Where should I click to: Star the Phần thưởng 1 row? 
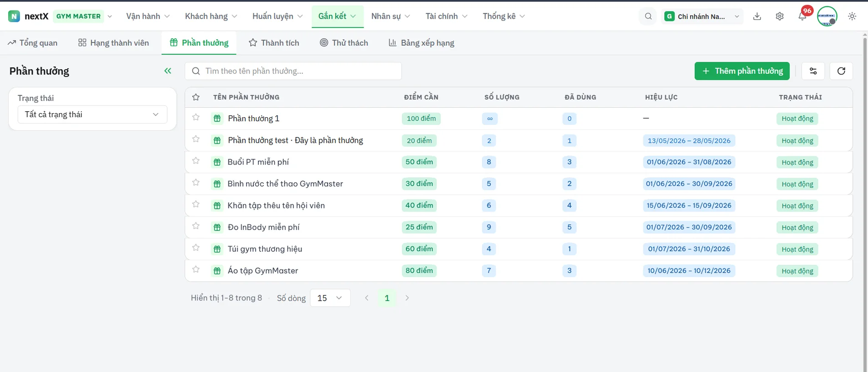point(196,118)
